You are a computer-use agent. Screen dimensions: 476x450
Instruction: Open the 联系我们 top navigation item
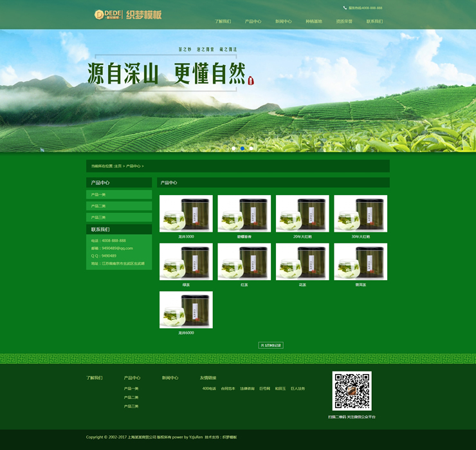tap(374, 21)
